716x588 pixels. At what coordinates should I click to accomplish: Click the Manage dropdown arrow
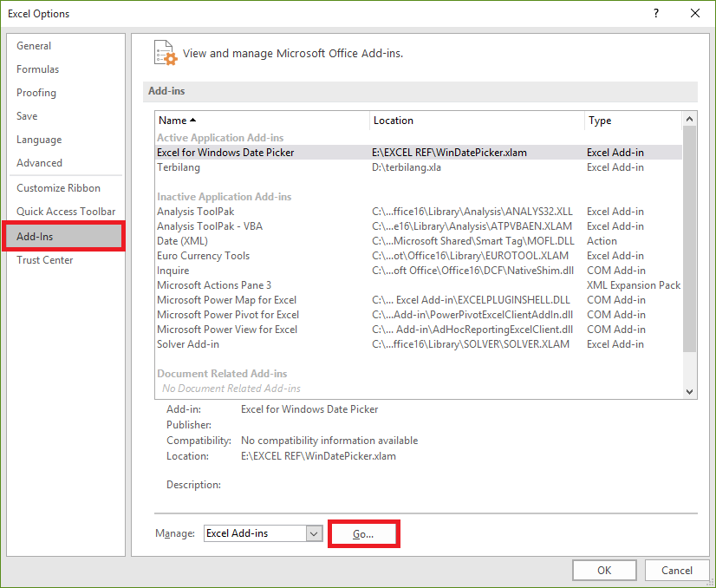pyautogui.click(x=314, y=533)
